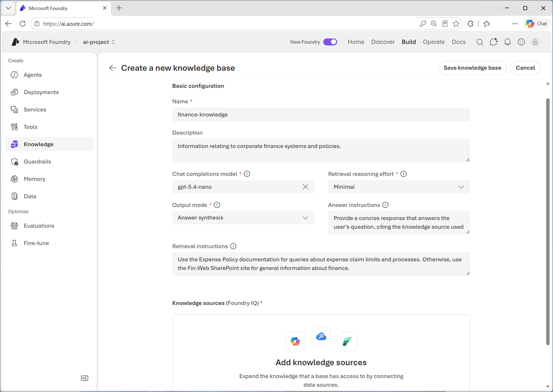Click the page vertical scrollbar
Screen dimensions: 553x392
pyautogui.click(x=547, y=221)
